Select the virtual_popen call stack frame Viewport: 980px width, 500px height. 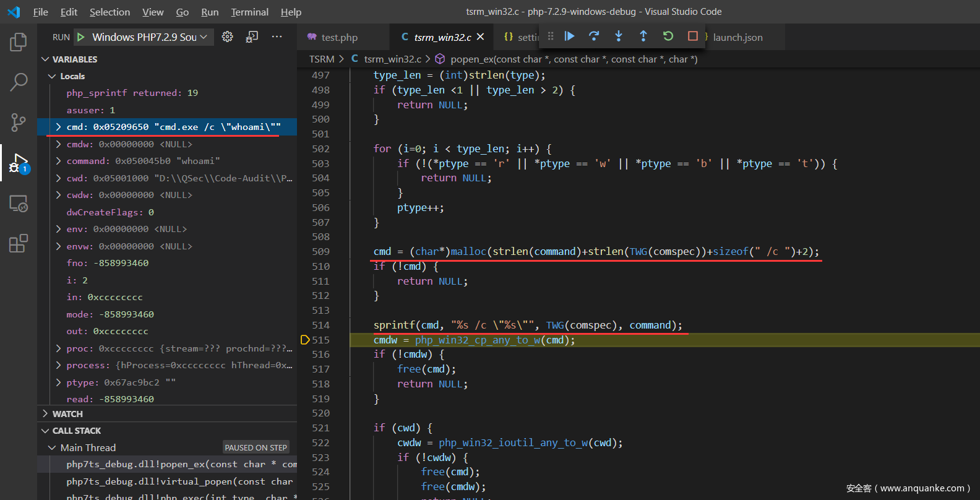point(179,481)
